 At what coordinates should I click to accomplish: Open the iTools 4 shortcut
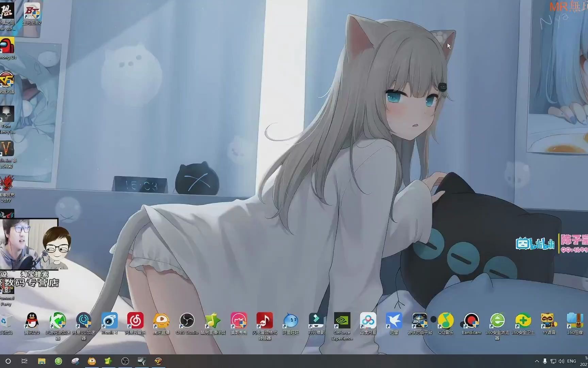(110, 323)
